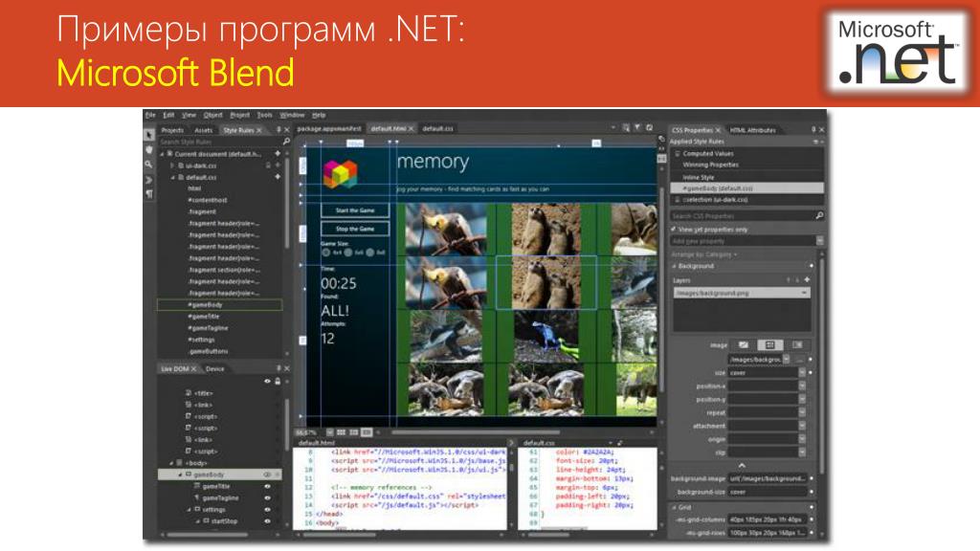
Task: Toggle View set properties only checkbox
Action: pos(673,230)
